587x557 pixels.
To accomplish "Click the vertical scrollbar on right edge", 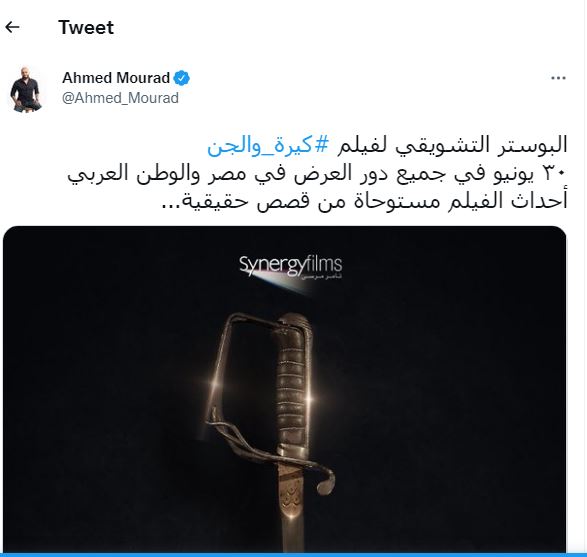I will 584,278.
